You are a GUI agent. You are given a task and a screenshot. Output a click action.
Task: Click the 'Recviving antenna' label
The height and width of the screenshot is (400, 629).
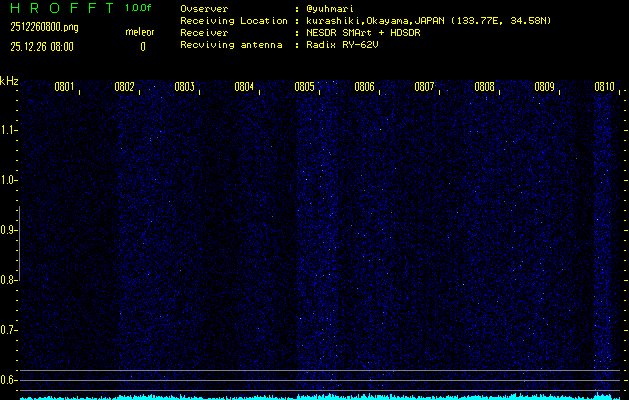click(231, 45)
